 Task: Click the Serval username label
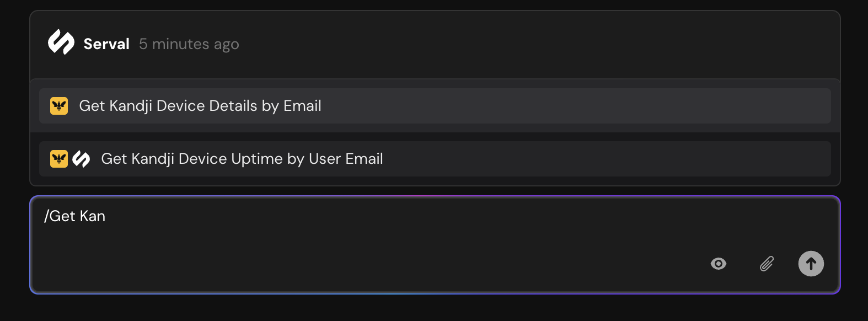pos(106,44)
